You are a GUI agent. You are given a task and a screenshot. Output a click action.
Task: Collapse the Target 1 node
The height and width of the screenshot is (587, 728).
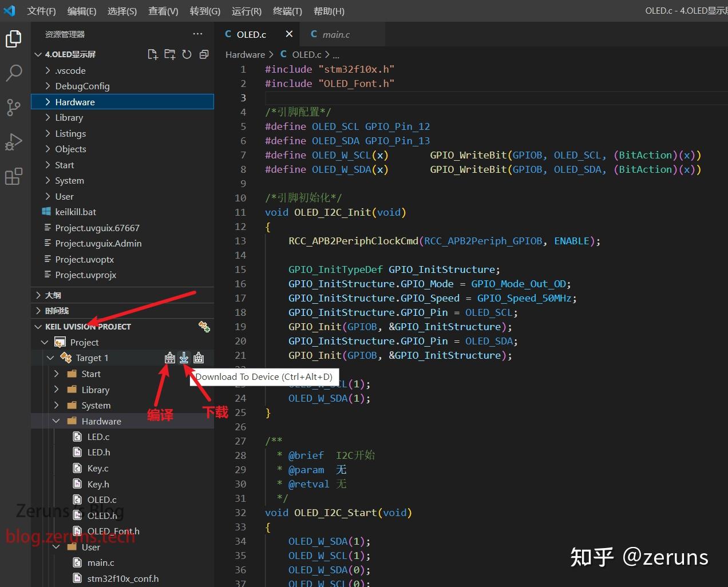pos(50,358)
